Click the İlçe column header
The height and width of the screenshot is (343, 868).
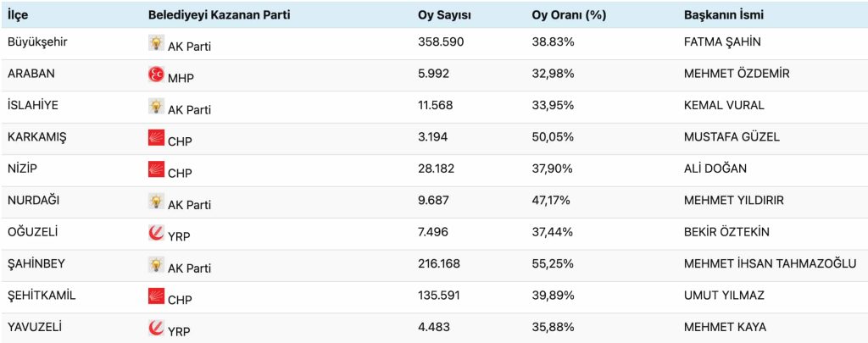click(x=18, y=14)
